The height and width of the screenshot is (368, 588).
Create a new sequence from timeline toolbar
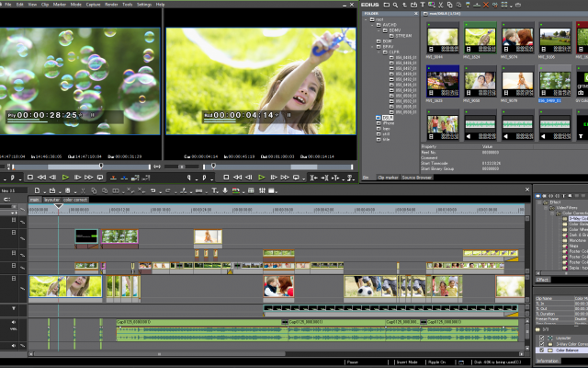(37, 190)
